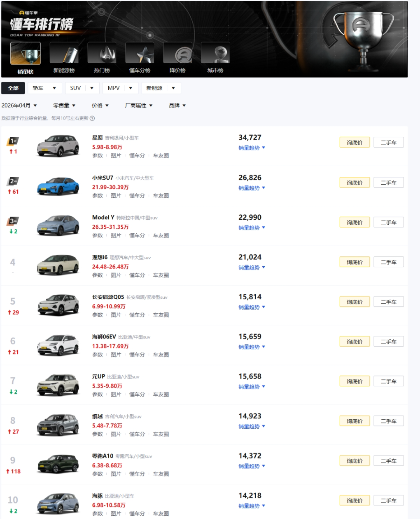420x519 pixels.
Task: Click the 5.98-8.98万 price text
Action: click(107, 147)
